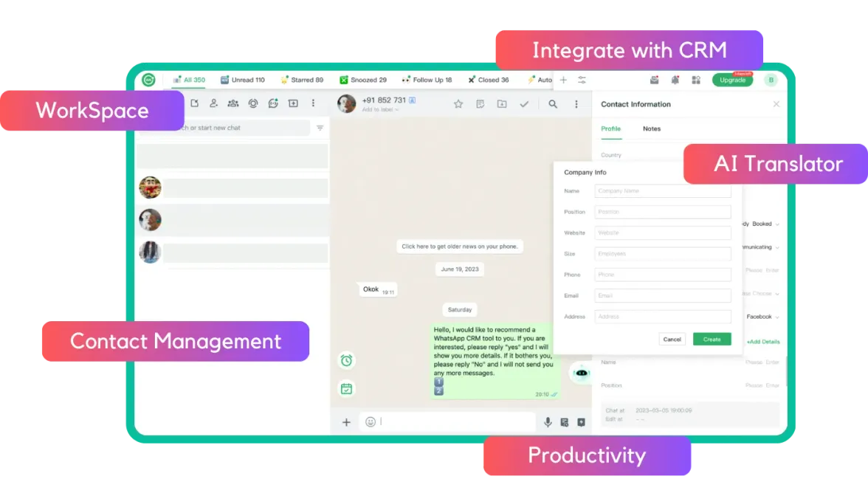Open the AI robot assistant icon
The width and height of the screenshot is (868, 496).
coord(582,373)
